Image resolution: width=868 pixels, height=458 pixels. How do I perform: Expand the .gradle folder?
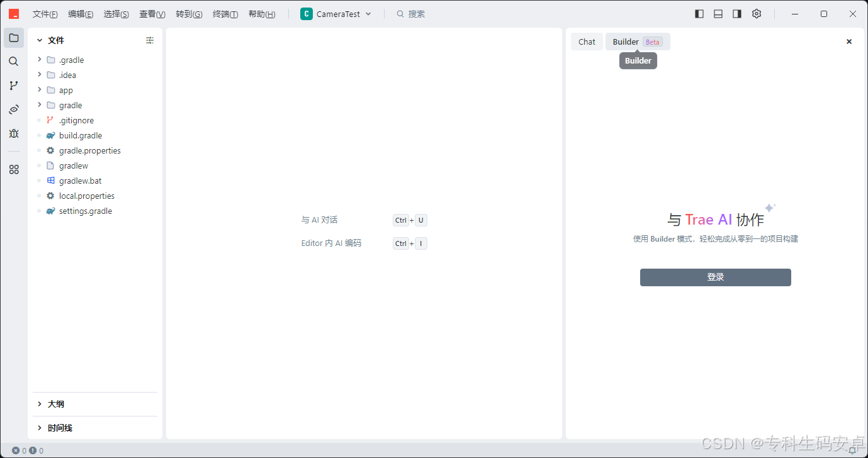(x=40, y=60)
